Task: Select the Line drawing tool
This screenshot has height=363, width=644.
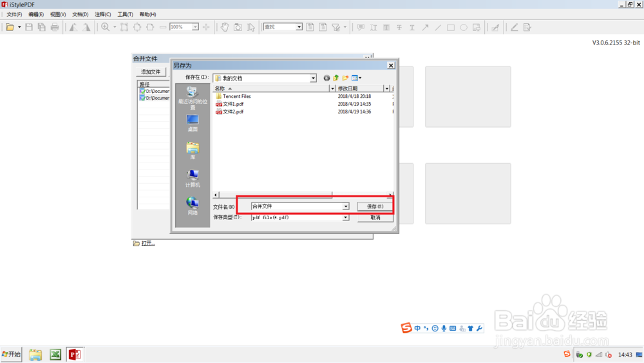Action: 438,27
